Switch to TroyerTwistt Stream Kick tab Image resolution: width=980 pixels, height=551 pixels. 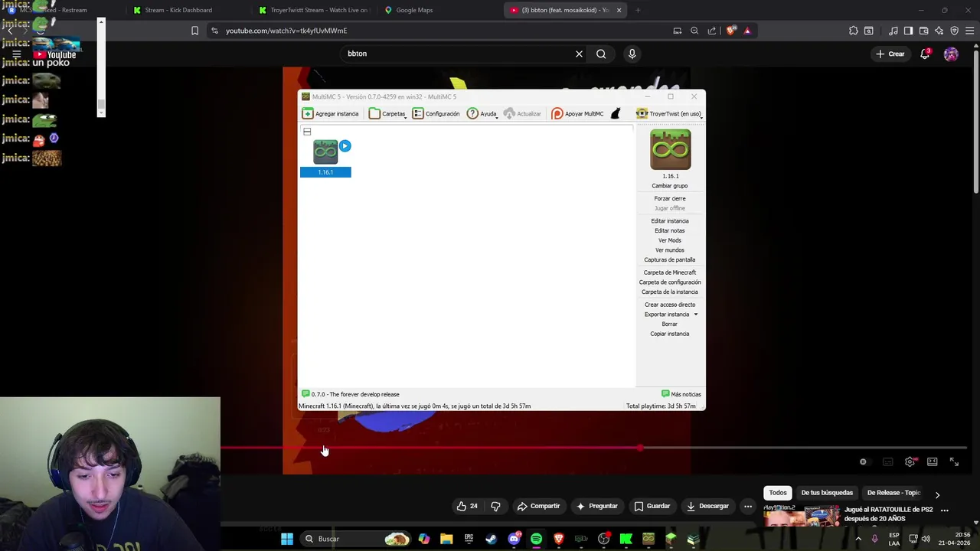click(x=314, y=10)
